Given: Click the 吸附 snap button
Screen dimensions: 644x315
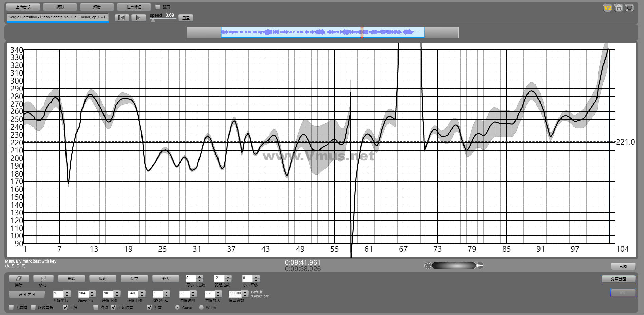Looking at the screenshot, I should pyautogui.click(x=103, y=279).
